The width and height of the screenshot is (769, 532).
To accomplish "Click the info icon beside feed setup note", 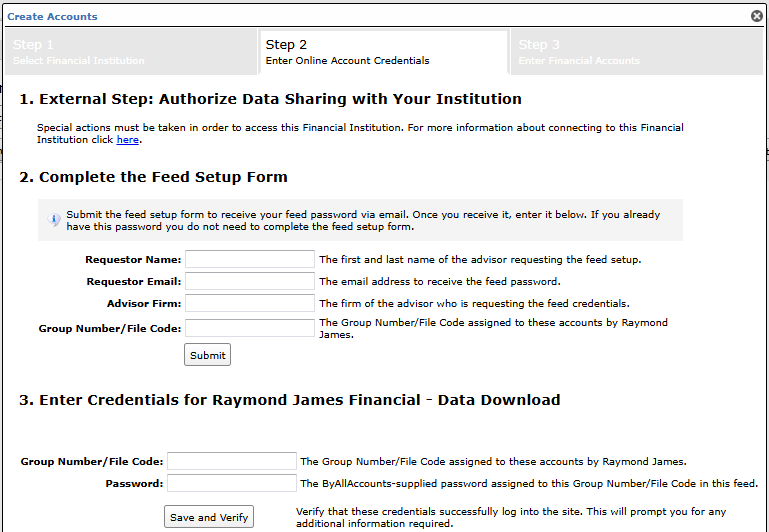I will [53, 219].
